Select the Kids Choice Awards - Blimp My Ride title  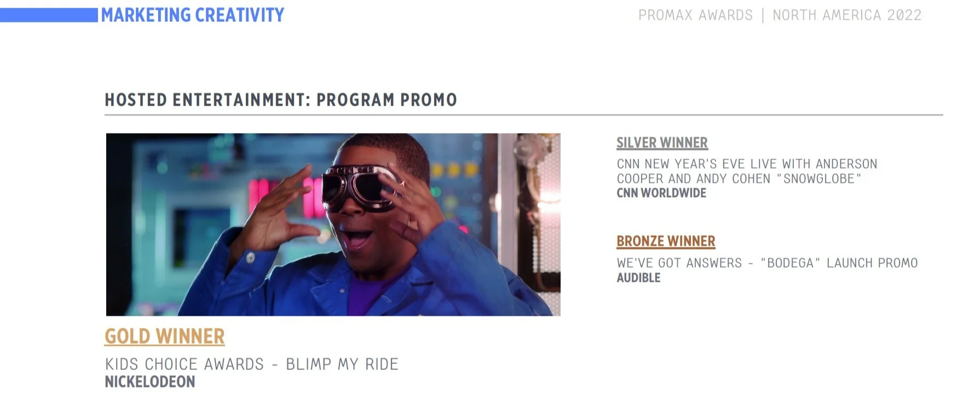tap(252, 364)
